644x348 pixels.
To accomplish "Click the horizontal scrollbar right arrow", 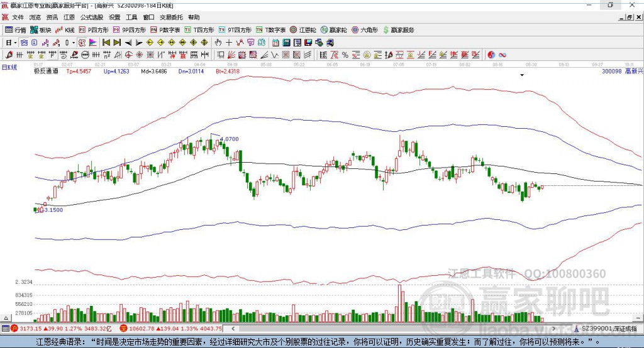I will (x=553, y=329).
